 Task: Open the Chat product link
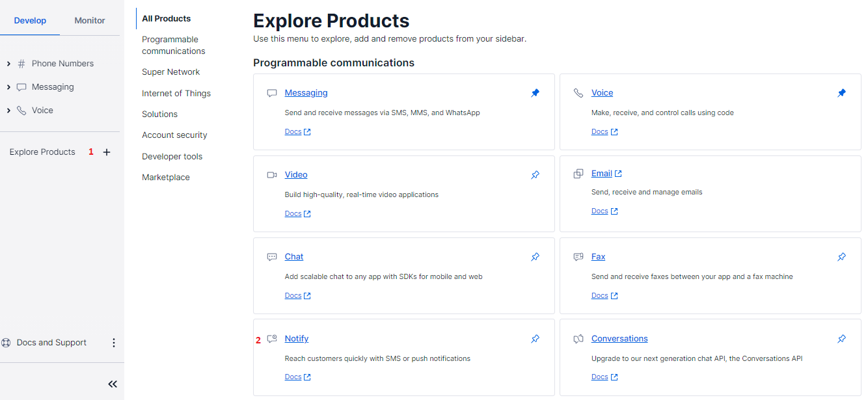294,257
